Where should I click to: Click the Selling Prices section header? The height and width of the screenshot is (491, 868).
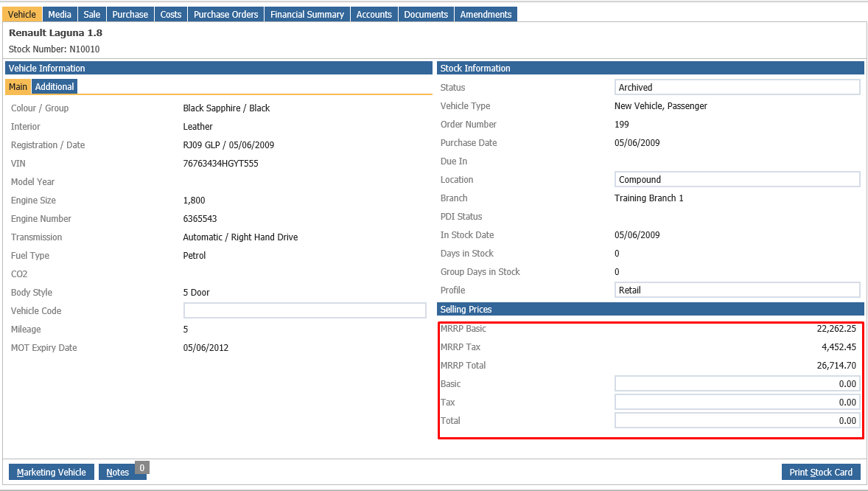[x=651, y=309]
